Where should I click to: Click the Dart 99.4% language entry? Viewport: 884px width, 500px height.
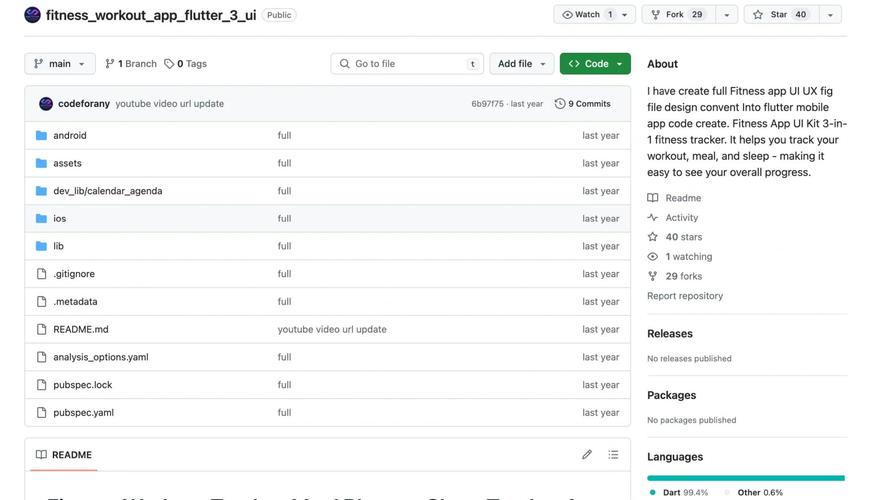coord(679,492)
